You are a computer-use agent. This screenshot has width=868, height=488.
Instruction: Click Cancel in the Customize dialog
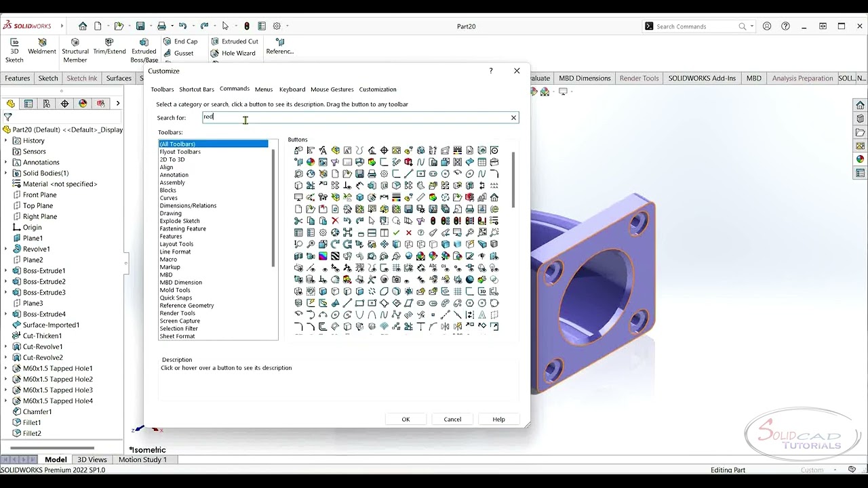pyautogui.click(x=452, y=419)
